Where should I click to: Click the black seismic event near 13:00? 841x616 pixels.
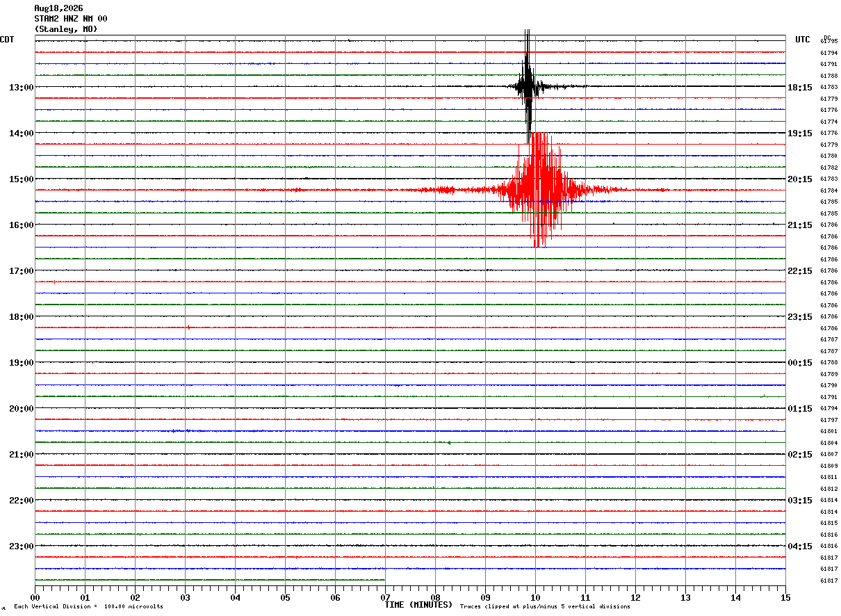click(x=528, y=86)
